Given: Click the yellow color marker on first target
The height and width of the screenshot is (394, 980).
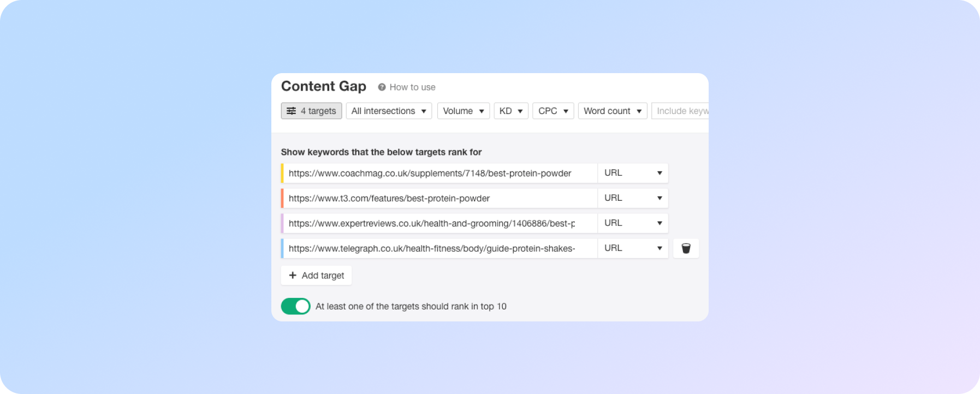Looking at the screenshot, I should tap(282, 173).
